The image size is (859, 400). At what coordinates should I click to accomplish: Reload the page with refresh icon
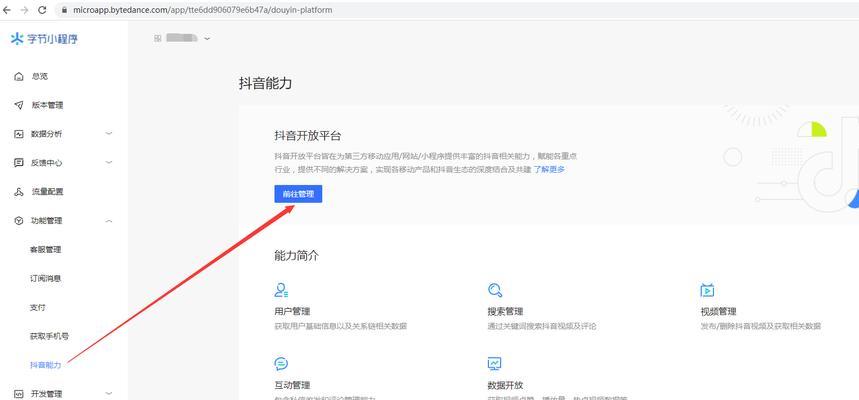[43, 10]
